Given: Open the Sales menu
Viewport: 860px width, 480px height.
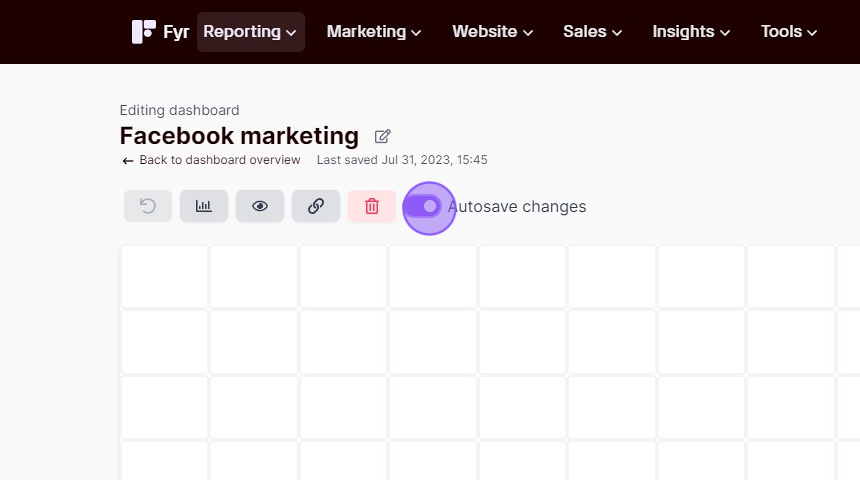Looking at the screenshot, I should (x=592, y=32).
